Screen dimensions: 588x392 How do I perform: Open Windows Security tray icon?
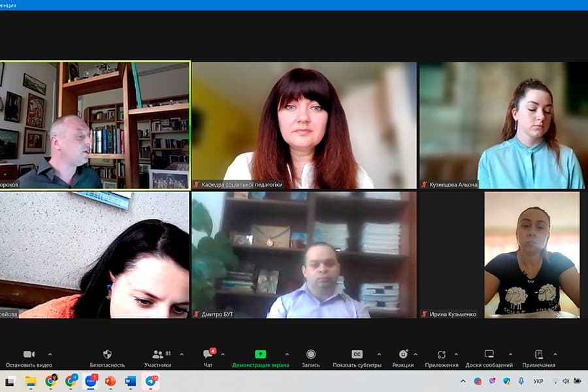click(x=506, y=381)
